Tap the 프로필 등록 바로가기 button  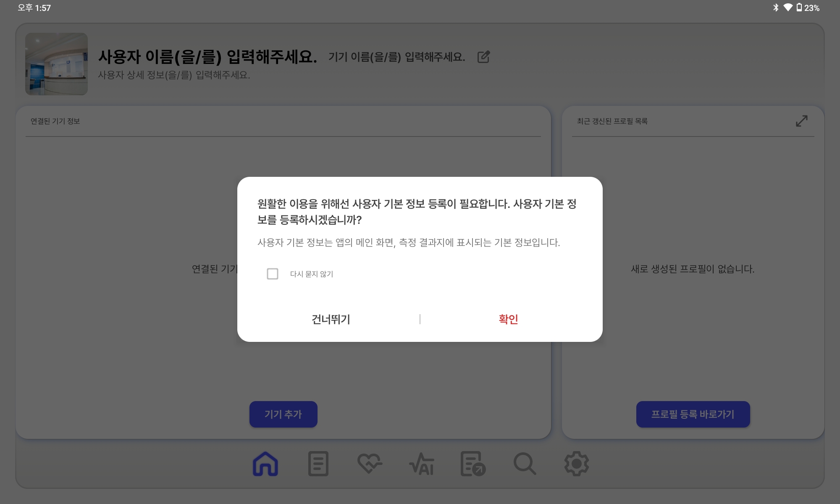[693, 414]
